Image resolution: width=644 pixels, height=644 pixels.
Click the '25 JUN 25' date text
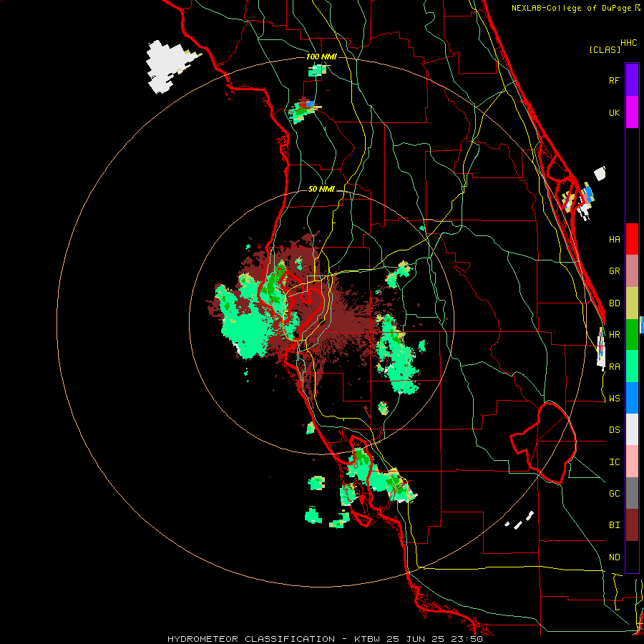(416, 639)
